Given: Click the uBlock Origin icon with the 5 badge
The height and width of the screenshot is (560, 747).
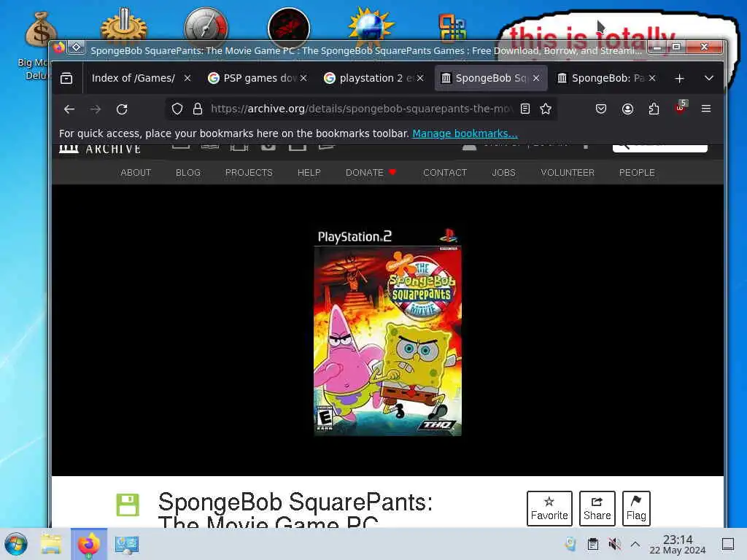Looking at the screenshot, I should click(681, 108).
